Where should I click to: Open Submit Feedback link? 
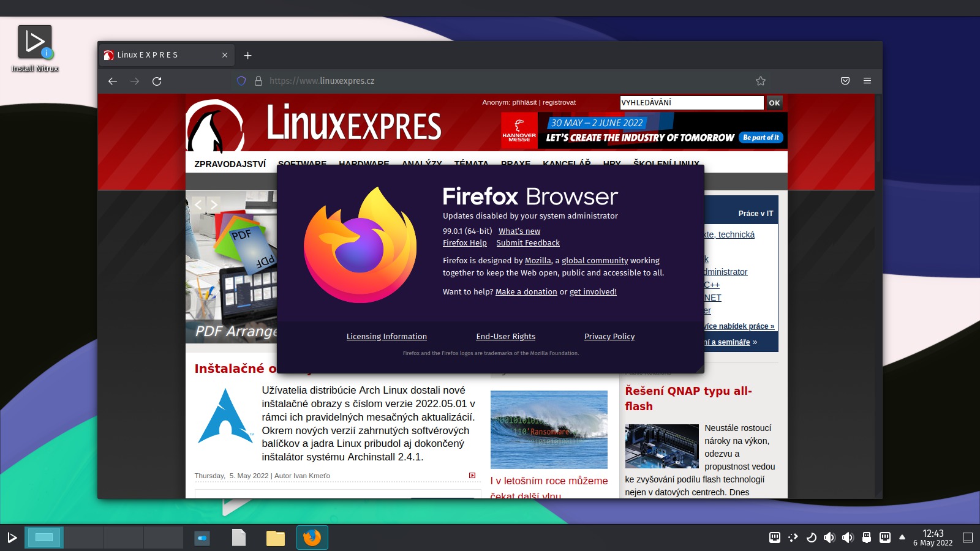coord(528,243)
